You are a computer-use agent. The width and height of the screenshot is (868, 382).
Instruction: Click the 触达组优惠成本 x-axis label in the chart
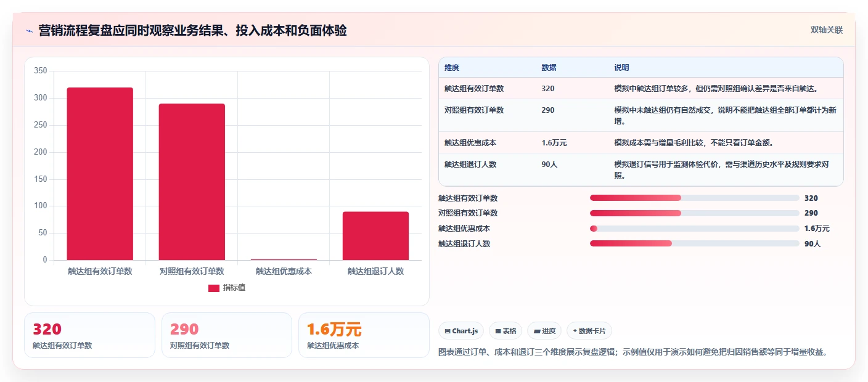tap(284, 271)
